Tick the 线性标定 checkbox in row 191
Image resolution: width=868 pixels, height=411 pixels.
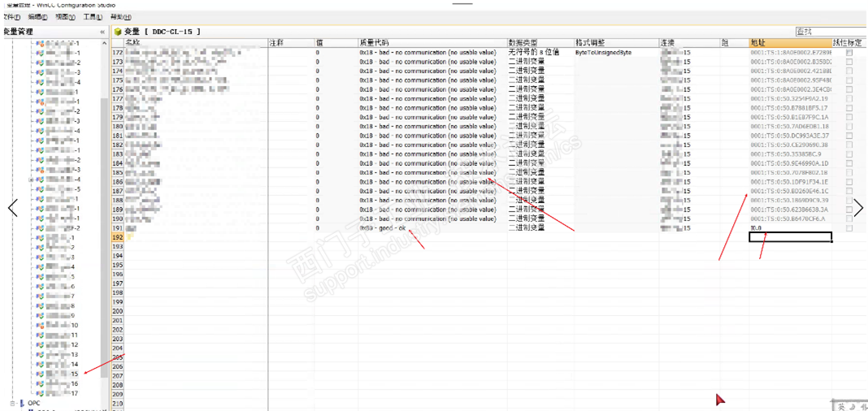849,228
